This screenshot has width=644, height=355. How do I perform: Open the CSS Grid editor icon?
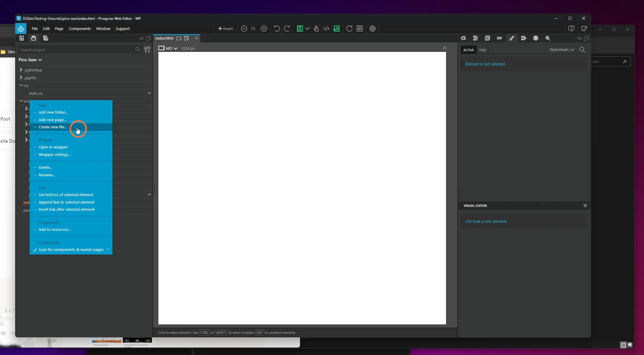[300, 28]
